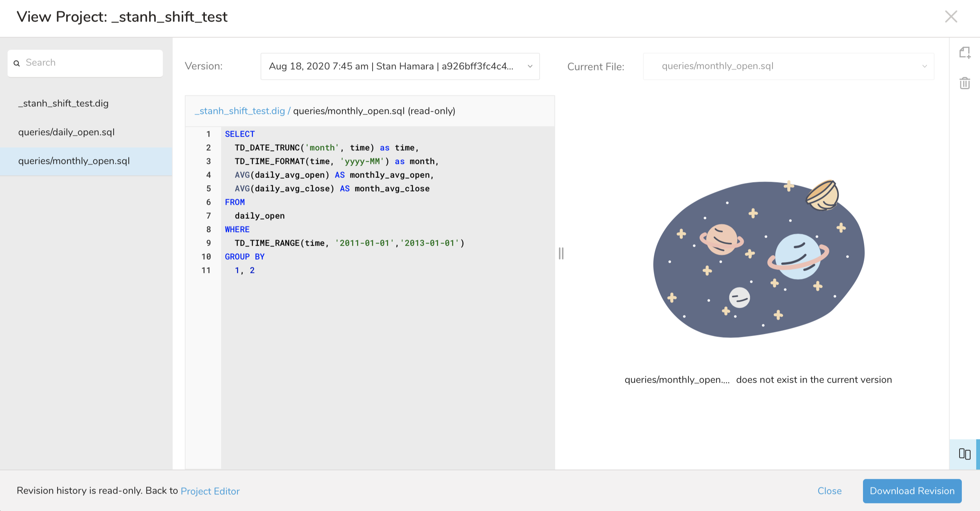Select _stanh_shift_test.dig in file list
980x511 pixels.
click(x=63, y=103)
